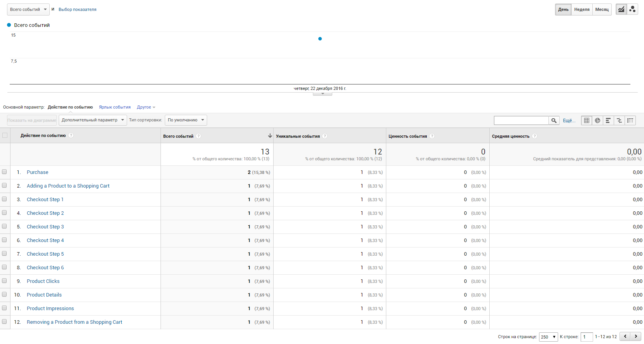Click the data point on chart
644x344 pixels.
[320, 39]
